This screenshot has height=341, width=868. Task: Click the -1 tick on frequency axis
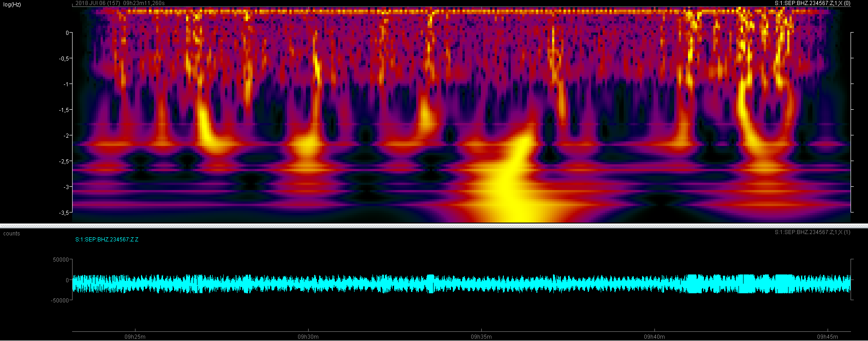click(66, 84)
